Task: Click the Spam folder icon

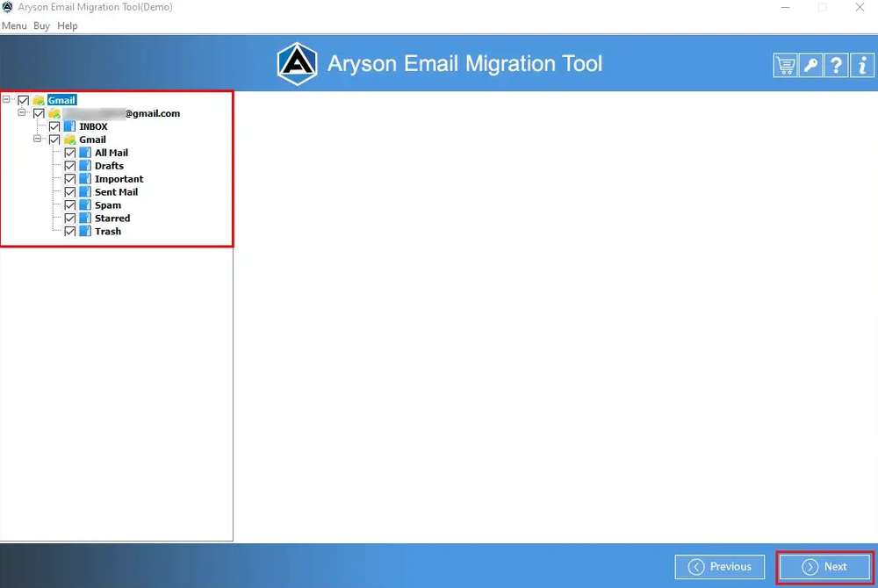Action: pyautogui.click(x=85, y=205)
